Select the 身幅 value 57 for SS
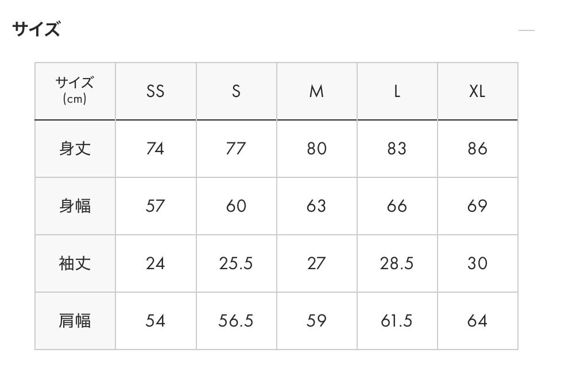 coord(156,206)
